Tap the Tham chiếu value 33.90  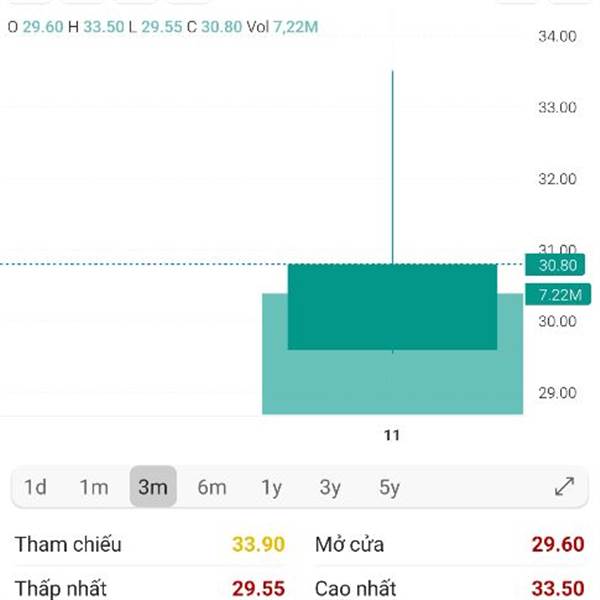point(258,544)
